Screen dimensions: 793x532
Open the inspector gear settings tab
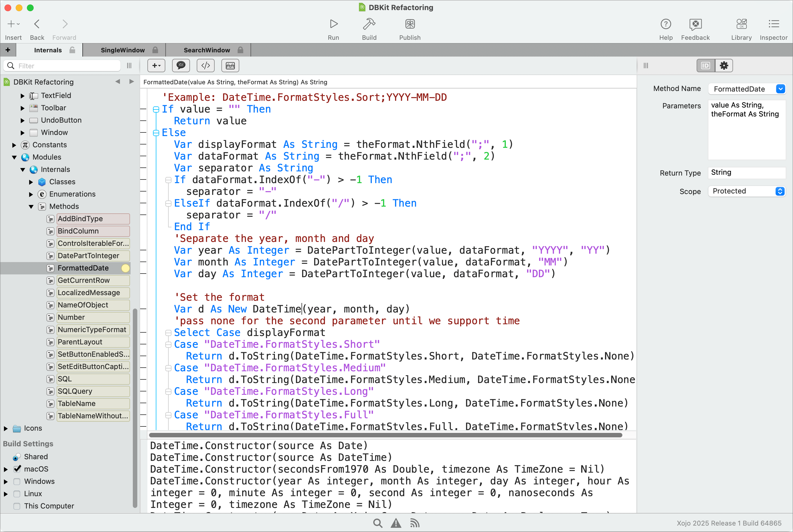tap(724, 66)
